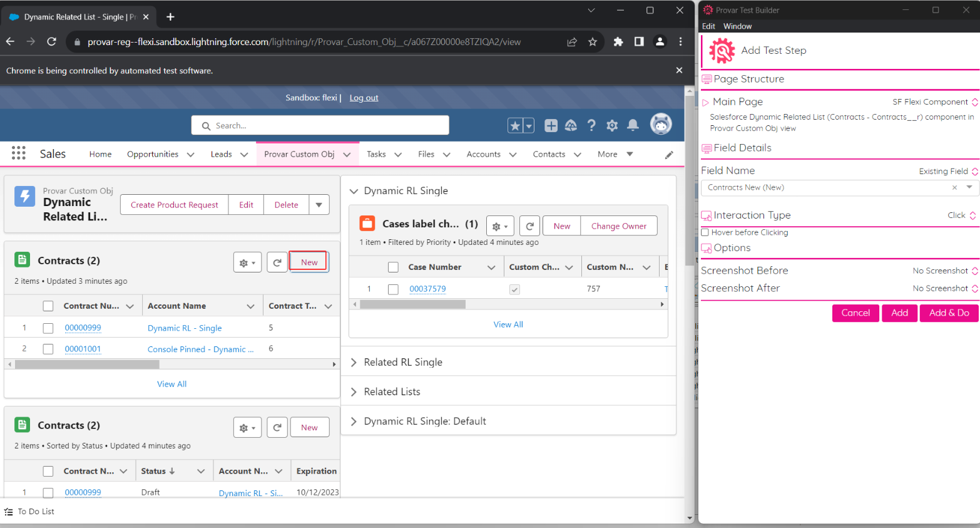
Task: Open the App Launcher grid icon
Action: point(19,153)
